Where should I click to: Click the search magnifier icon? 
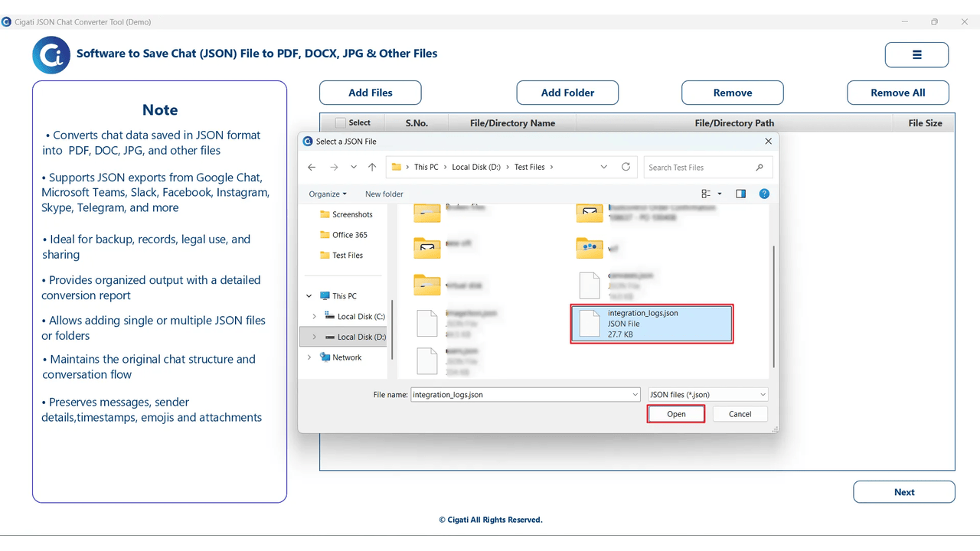coord(759,168)
